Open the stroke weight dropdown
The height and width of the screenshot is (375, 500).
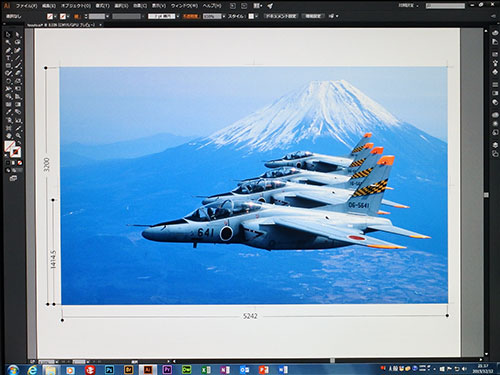coord(107,16)
